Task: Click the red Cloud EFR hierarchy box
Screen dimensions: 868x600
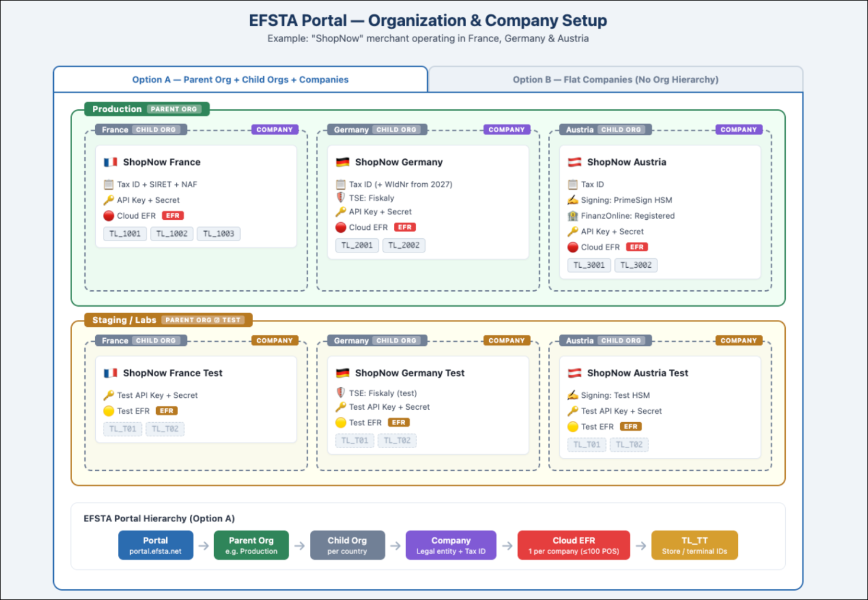Action: (574, 545)
